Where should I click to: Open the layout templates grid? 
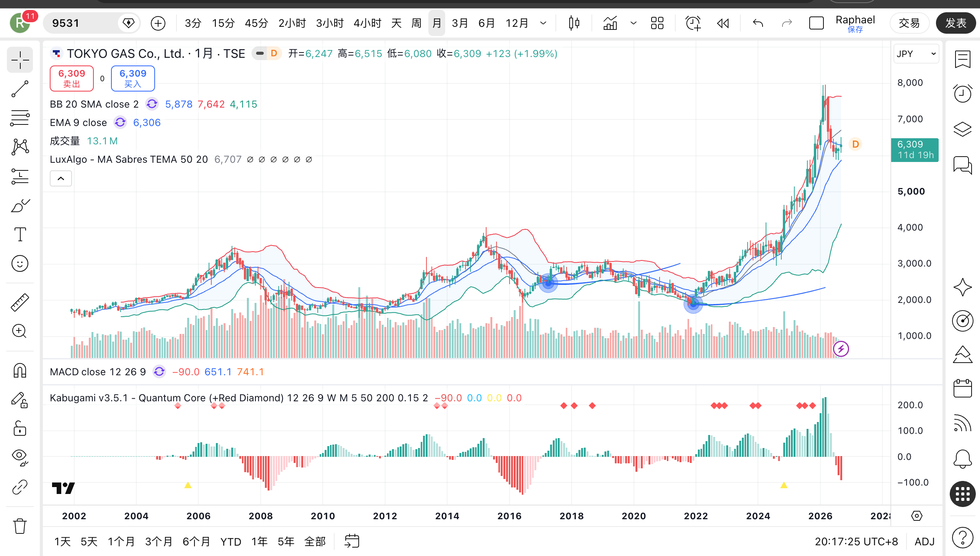pos(657,23)
